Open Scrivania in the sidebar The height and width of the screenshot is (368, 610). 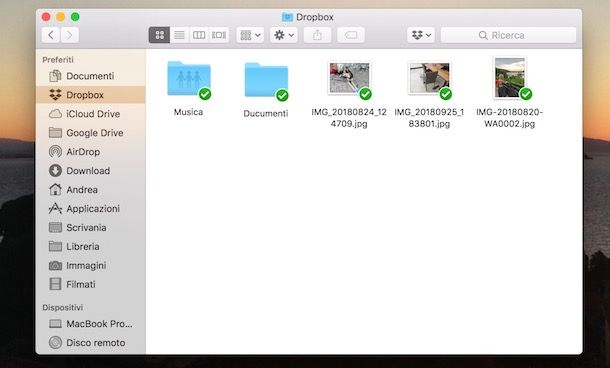[90, 228]
